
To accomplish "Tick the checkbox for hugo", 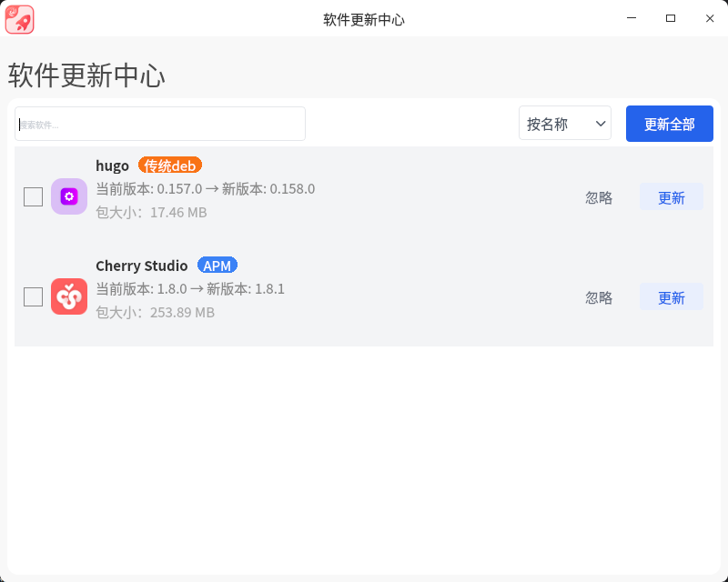I will (x=34, y=196).
